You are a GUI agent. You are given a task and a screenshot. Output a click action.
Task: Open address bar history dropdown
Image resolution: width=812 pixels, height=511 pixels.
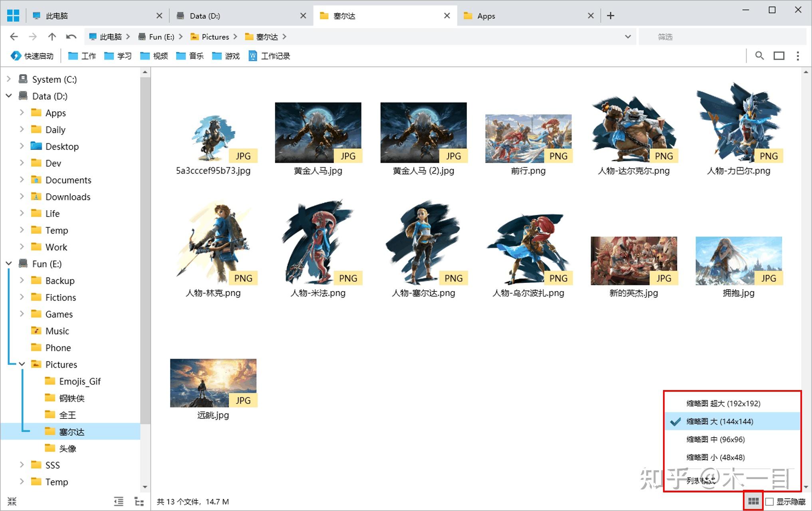point(628,37)
